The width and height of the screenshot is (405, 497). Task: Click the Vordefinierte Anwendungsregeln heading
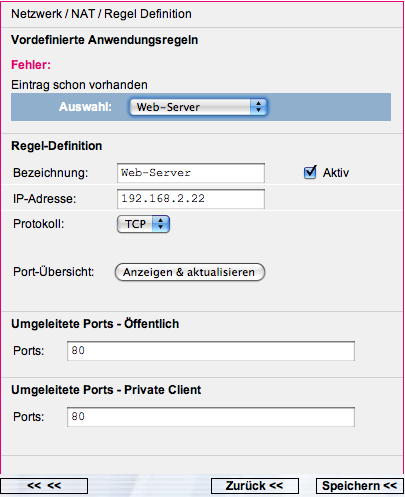pos(105,40)
